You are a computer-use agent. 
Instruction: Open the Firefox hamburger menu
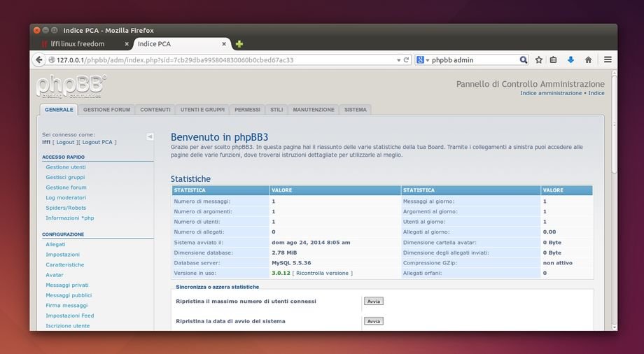[x=608, y=60]
